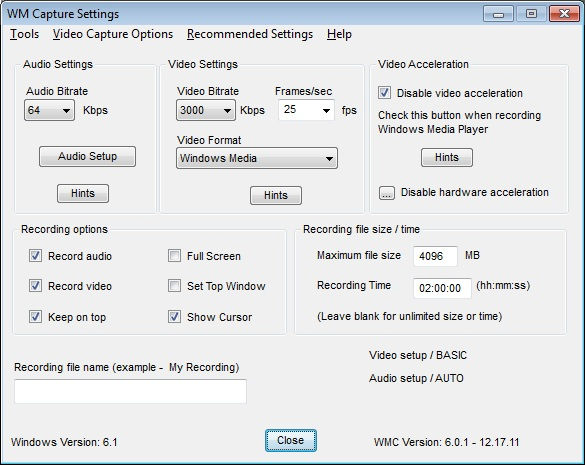Click the Audio Setup button
The width and height of the screenshot is (585, 465).
click(87, 156)
